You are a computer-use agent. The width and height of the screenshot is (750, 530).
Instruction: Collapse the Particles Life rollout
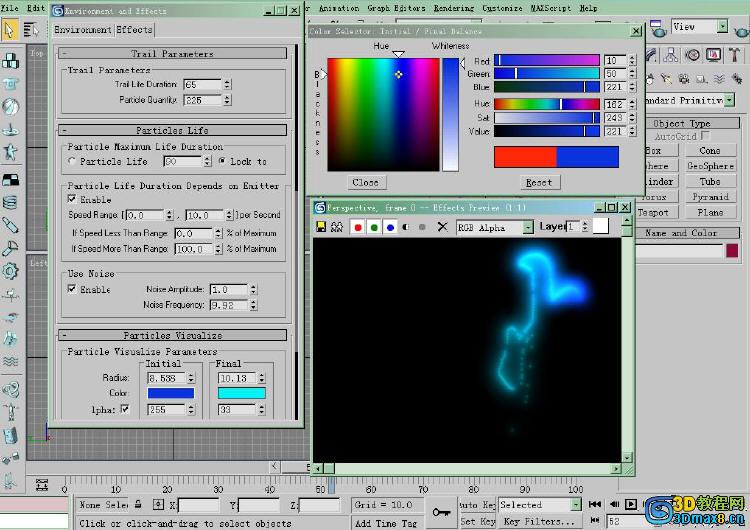click(172, 130)
